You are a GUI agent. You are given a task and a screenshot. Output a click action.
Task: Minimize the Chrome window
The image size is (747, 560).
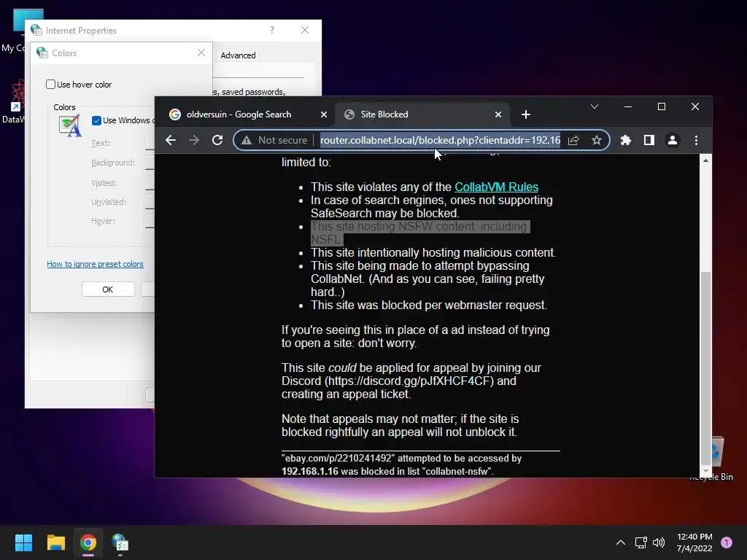coord(628,106)
